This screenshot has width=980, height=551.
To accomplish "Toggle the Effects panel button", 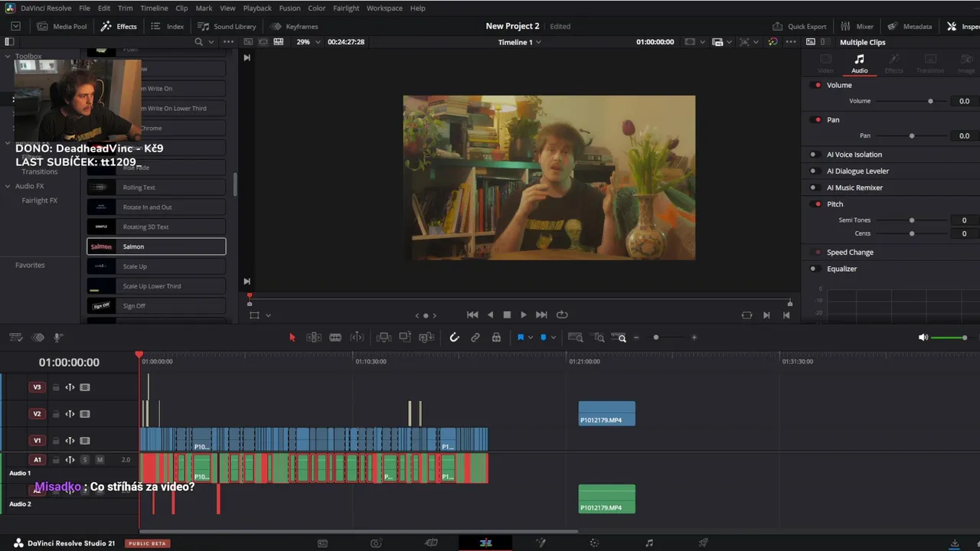I will pos(119,26).
